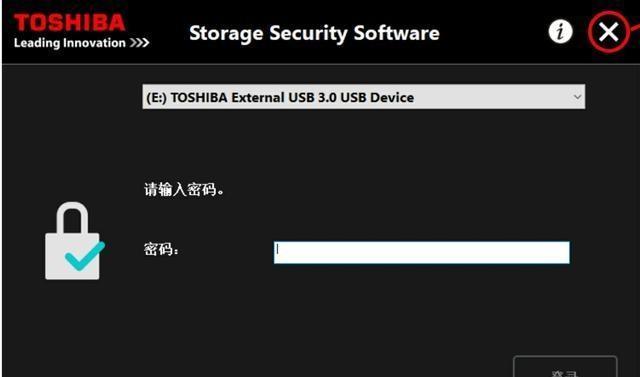Click the triple chevron after Leading Innovation

[140, 42]
